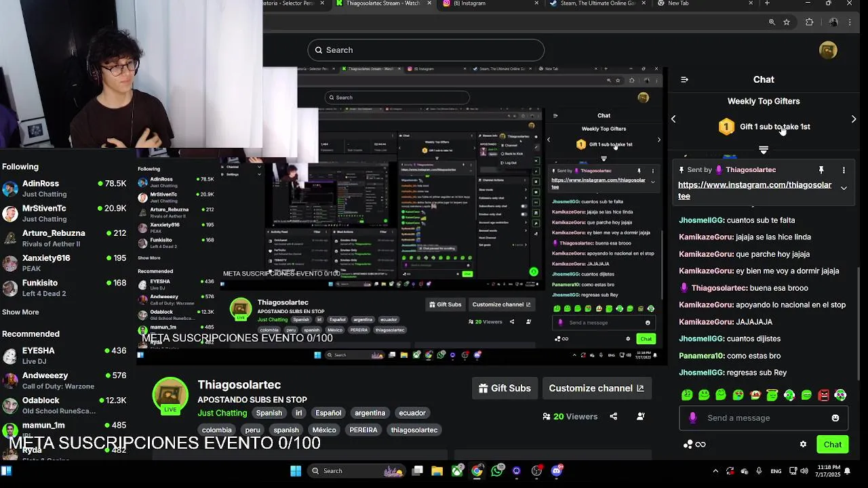Click the share icon next to viewers
868x488 pixels.
614,417
